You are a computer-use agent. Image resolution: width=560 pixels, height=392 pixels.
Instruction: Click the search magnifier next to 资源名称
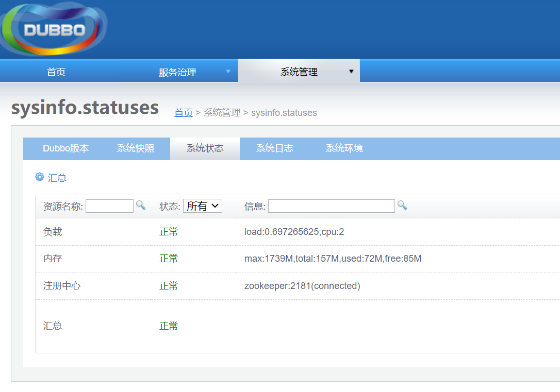point(141,206)
